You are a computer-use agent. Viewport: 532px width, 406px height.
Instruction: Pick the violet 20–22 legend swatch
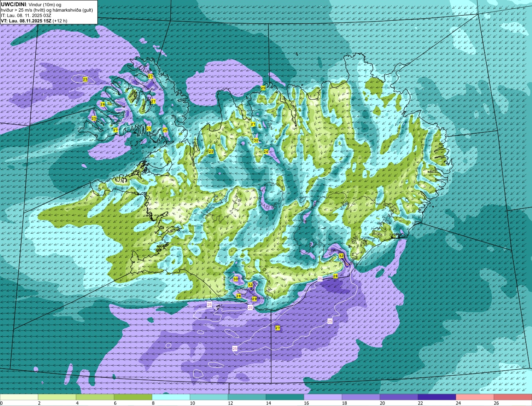pyautogui.click(x=399, y=397)
